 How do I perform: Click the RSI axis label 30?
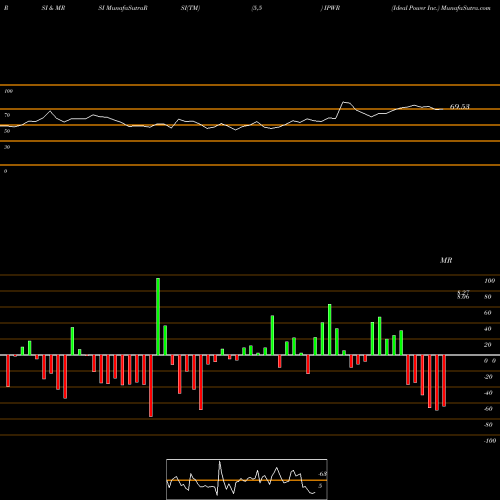pos(7,147)
